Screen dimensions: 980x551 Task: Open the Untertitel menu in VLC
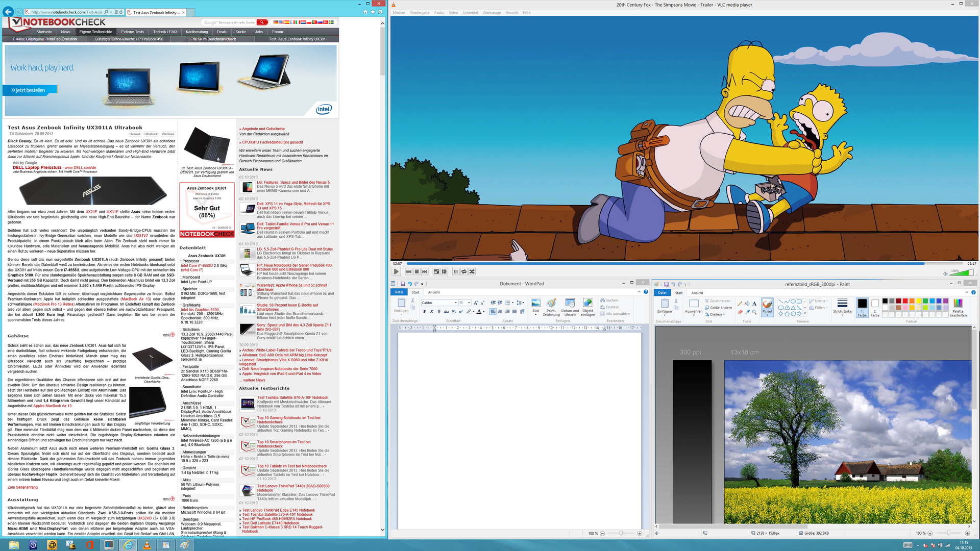pyautogui.click(x=471, y=13)
